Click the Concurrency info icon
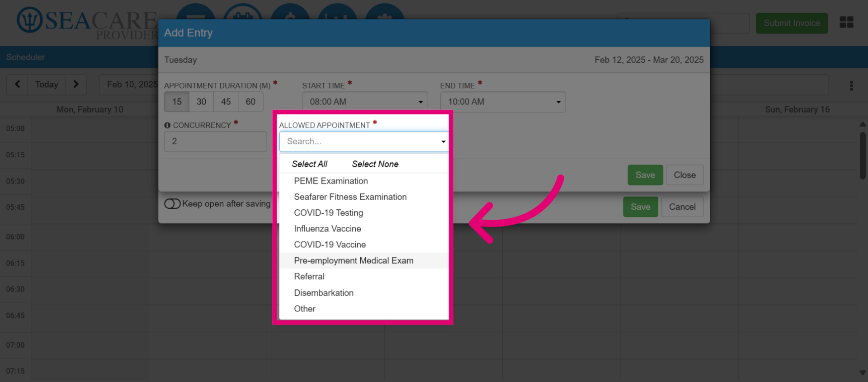The height and width of the screenshot is (382, 868). [x=167, y=125]
